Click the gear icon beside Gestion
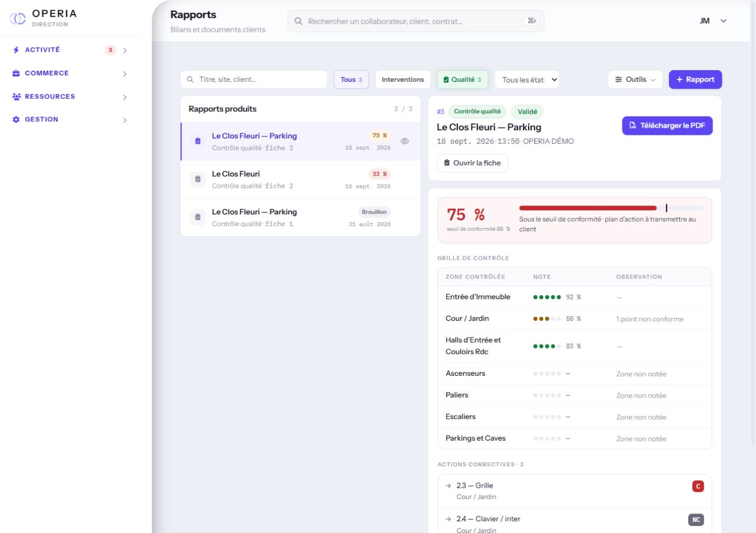The height and width of the screenshot is (533, 756). point(16,120)
